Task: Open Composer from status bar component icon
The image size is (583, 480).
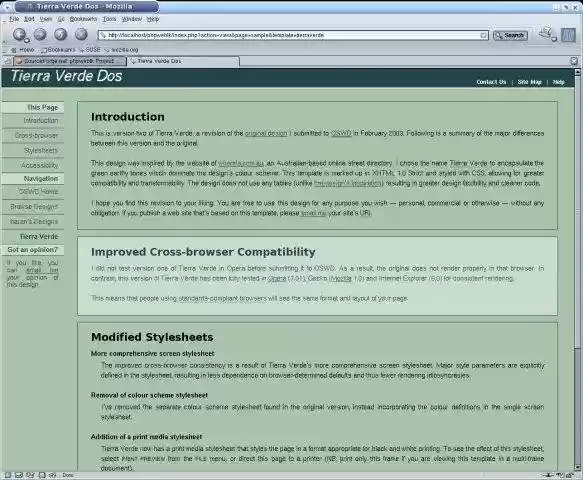Action: click(30, 475)
